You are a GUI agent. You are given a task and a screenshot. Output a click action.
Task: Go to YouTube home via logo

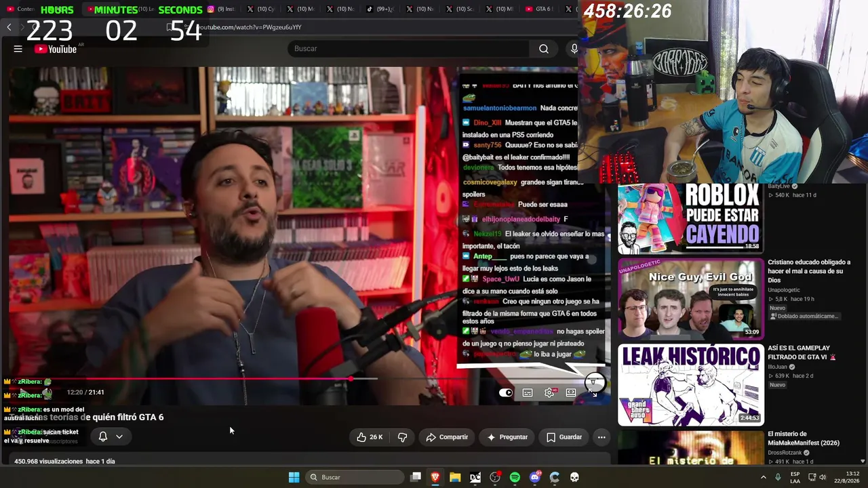[56, 49]
